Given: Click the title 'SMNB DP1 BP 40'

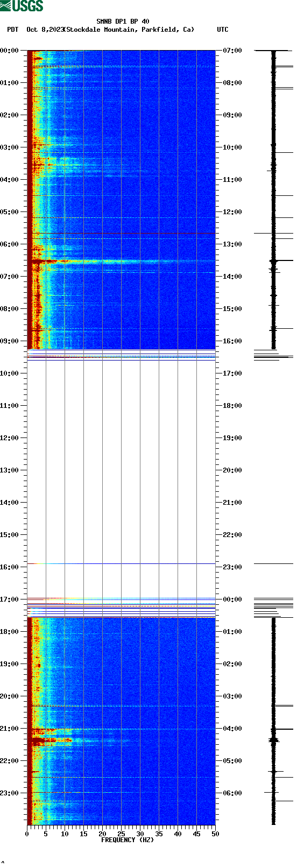Looking at the screenshot, I should coord(123,22).
